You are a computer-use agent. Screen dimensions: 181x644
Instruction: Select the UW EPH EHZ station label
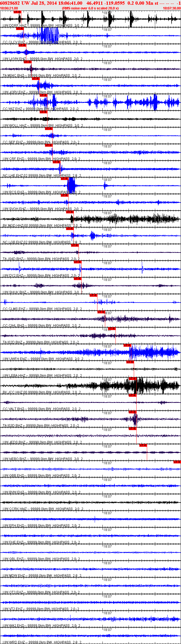[x=13, y=526]
